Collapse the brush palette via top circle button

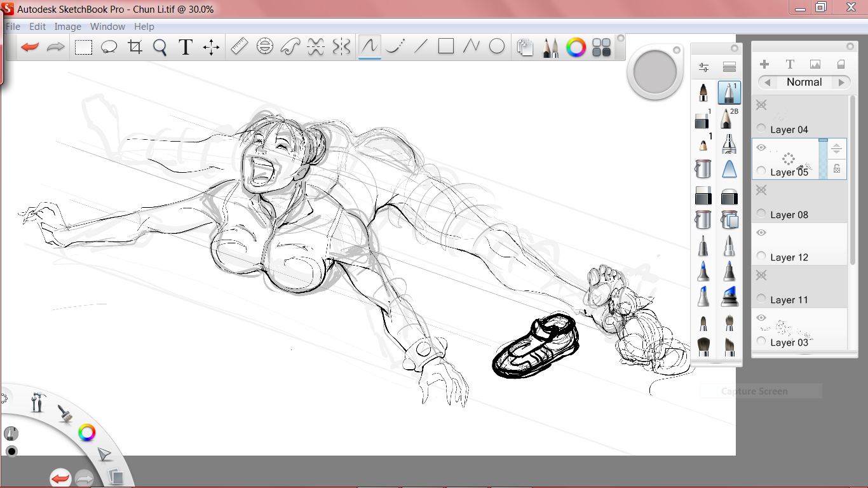(735, 48)
